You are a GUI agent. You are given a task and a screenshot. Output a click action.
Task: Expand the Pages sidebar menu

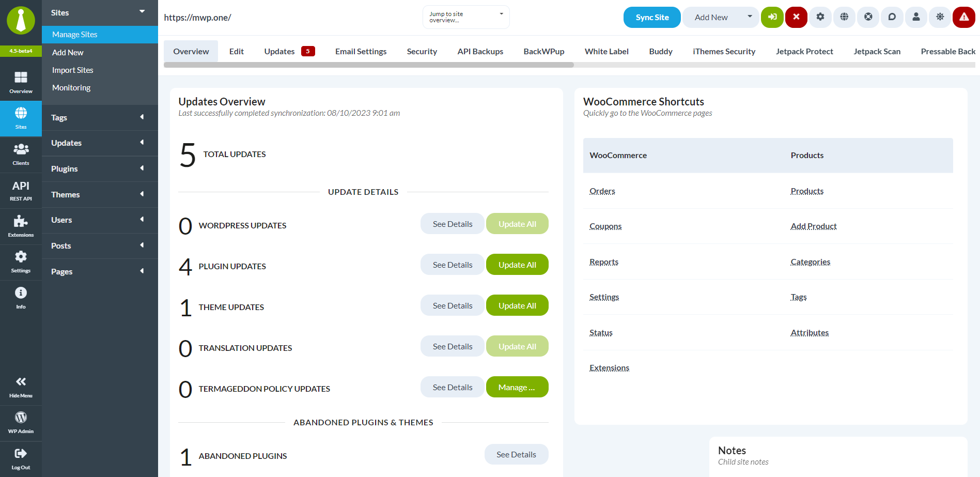(x=100, y=271)
